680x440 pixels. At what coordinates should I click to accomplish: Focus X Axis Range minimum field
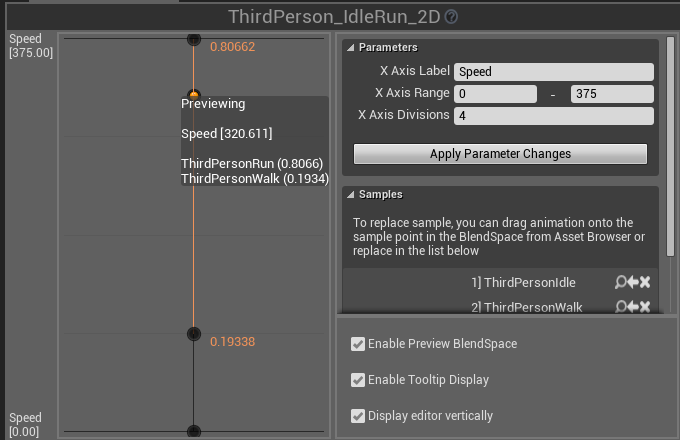[495, 94]
